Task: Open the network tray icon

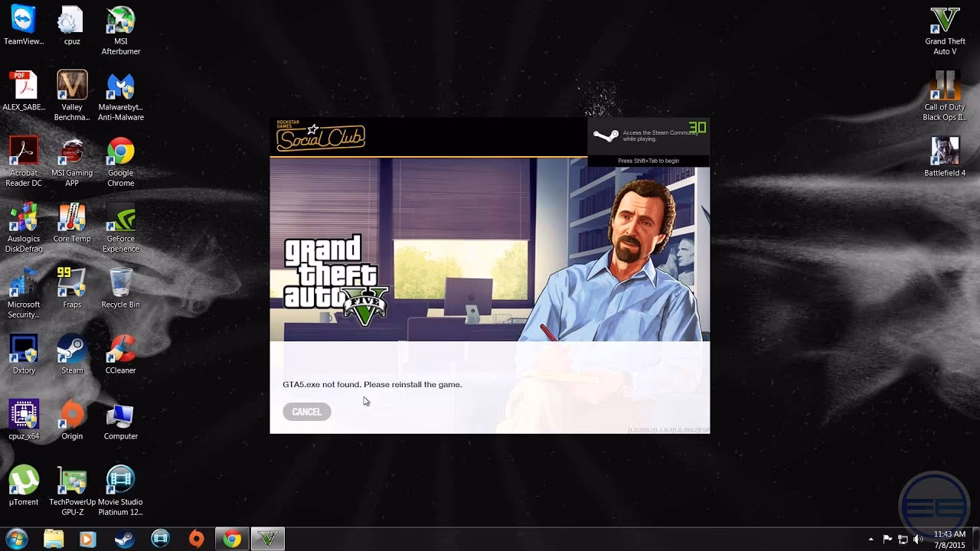Action: pyautogui.click(x=903, y=540)
